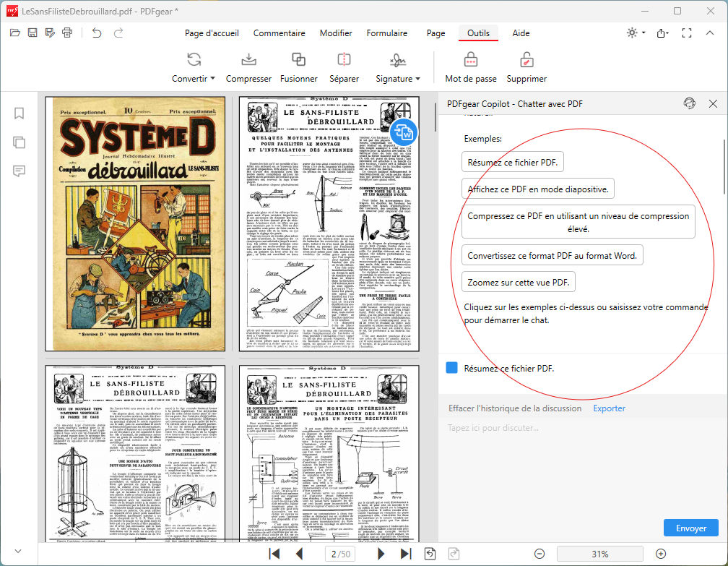728x566 pixels.
Task: Open the Aide tab
Action: (521, 33)
